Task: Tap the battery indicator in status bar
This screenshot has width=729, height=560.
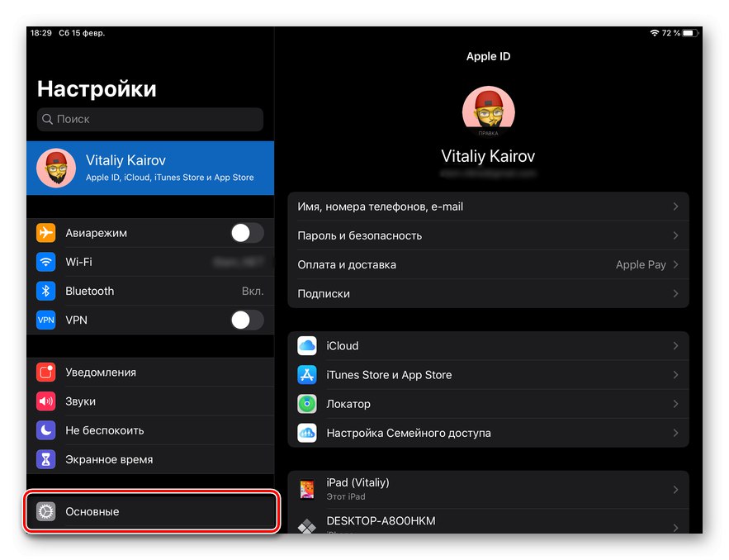Action: [x=690, y=33]
